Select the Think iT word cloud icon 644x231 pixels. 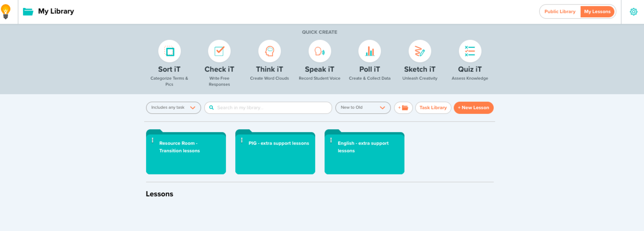[x=269, y=51]
